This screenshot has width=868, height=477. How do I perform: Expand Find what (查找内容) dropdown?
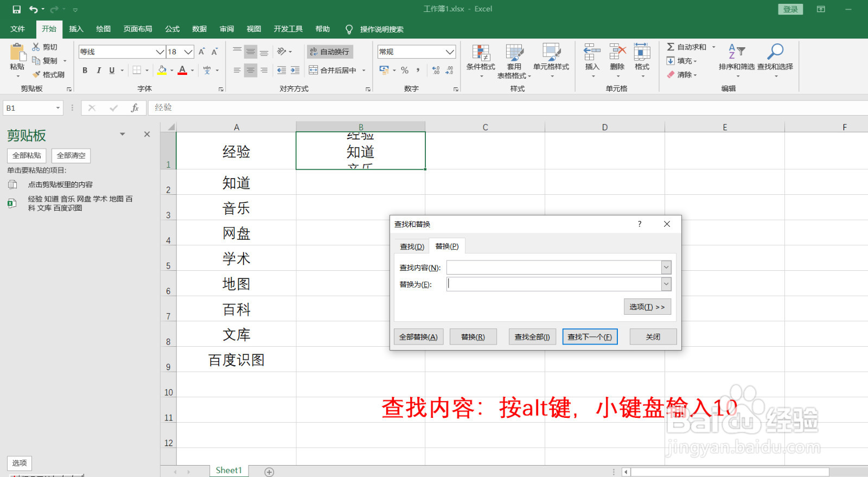[x=666, y=268]
